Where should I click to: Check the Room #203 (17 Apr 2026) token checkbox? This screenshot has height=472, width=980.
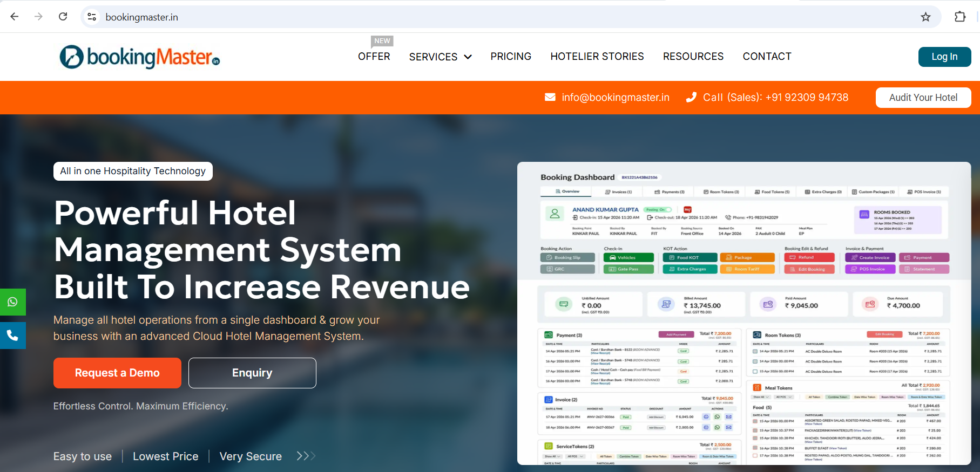[755, 372]
